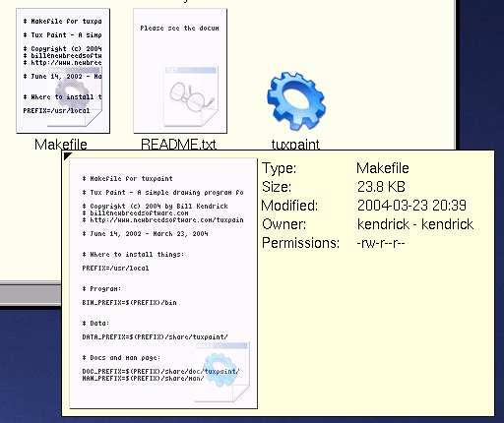This screenshot has width=504, height=423.
Task: Select the README.txt file icon
Action: (x=180, y=71)
